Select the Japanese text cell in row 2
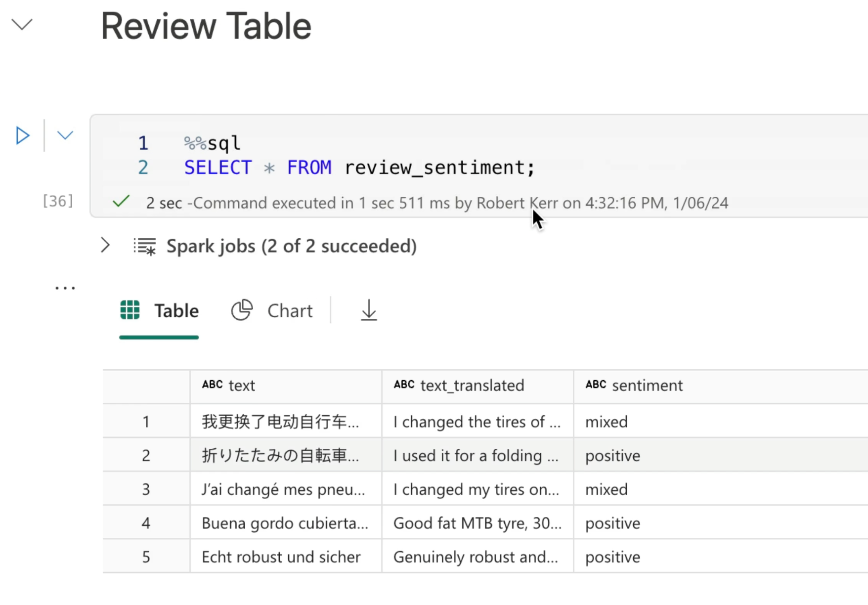This screenshot has height=605, width=868. (x=280, y=455)
